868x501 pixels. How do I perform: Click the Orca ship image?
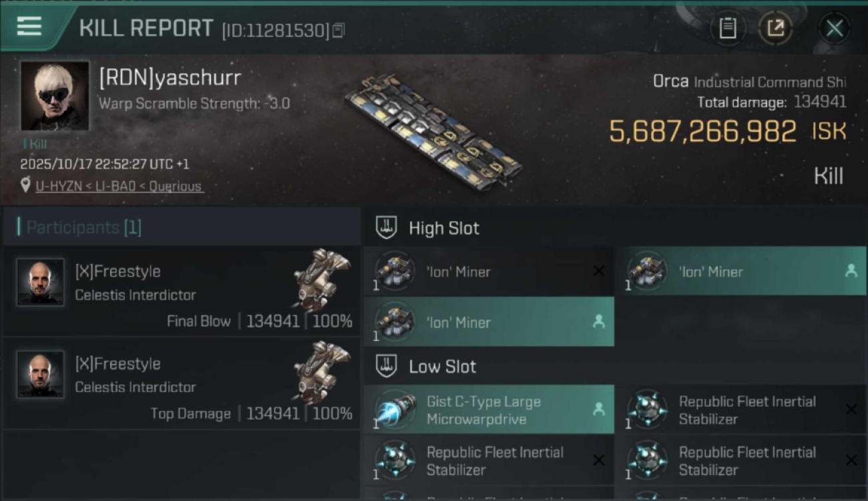pyautogui.click(x=433, y=132)
